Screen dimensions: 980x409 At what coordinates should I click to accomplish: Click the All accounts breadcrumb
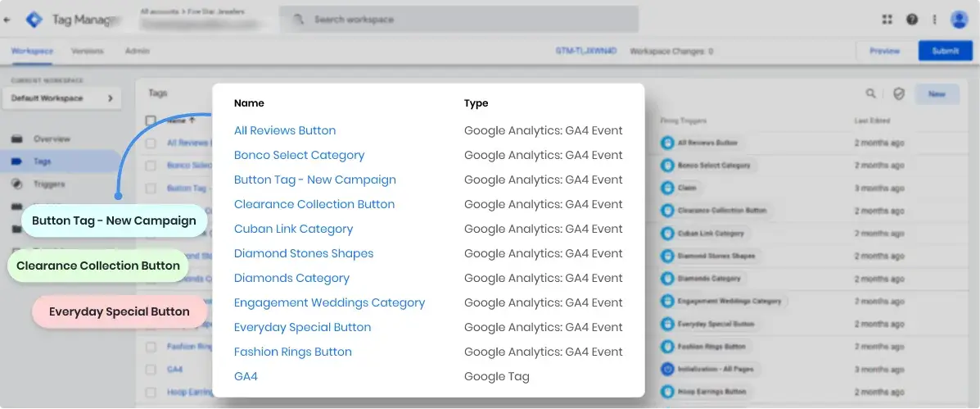[x=158, y=11]
